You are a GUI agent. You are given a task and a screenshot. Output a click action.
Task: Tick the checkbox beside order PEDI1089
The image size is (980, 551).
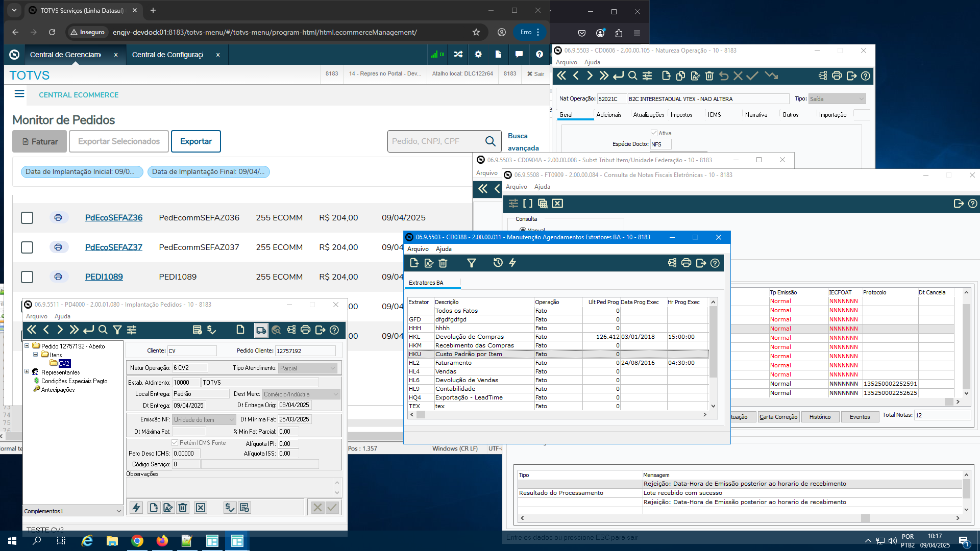pyautogui.click(x=27, y=277)
